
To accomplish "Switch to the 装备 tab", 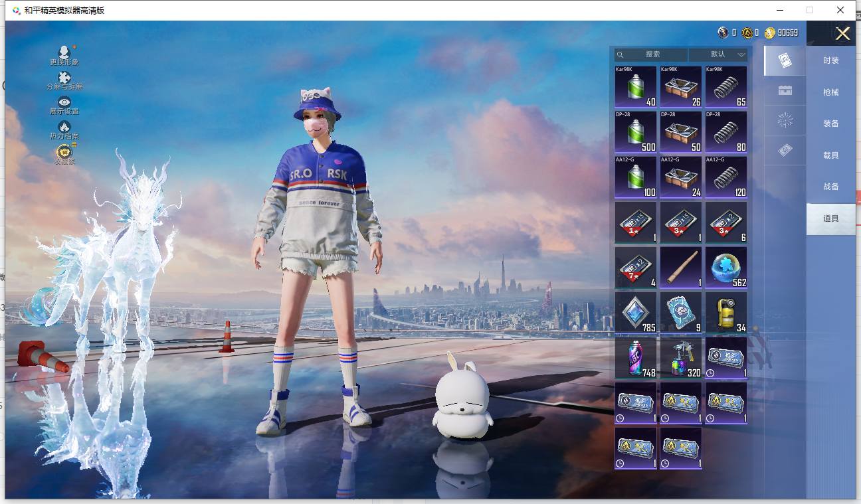I will pos(831,124).
